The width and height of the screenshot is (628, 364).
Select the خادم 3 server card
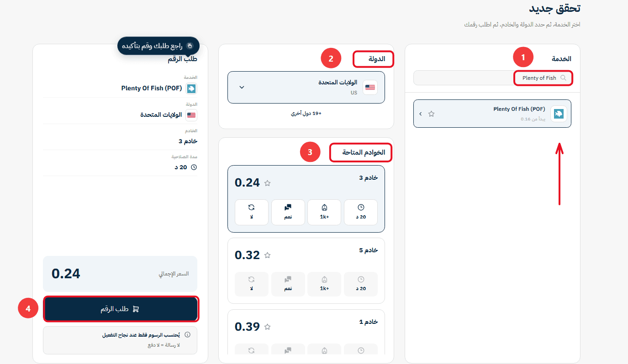[x=306, y=199]
